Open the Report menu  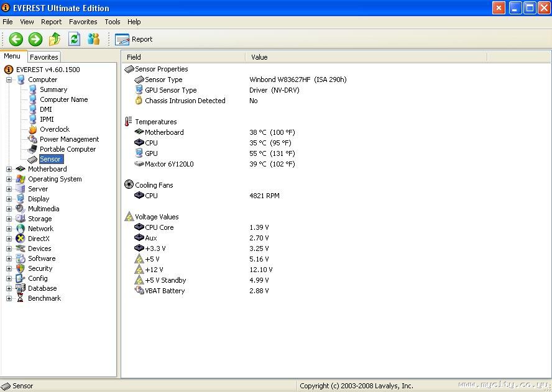(x=51, y=22)
